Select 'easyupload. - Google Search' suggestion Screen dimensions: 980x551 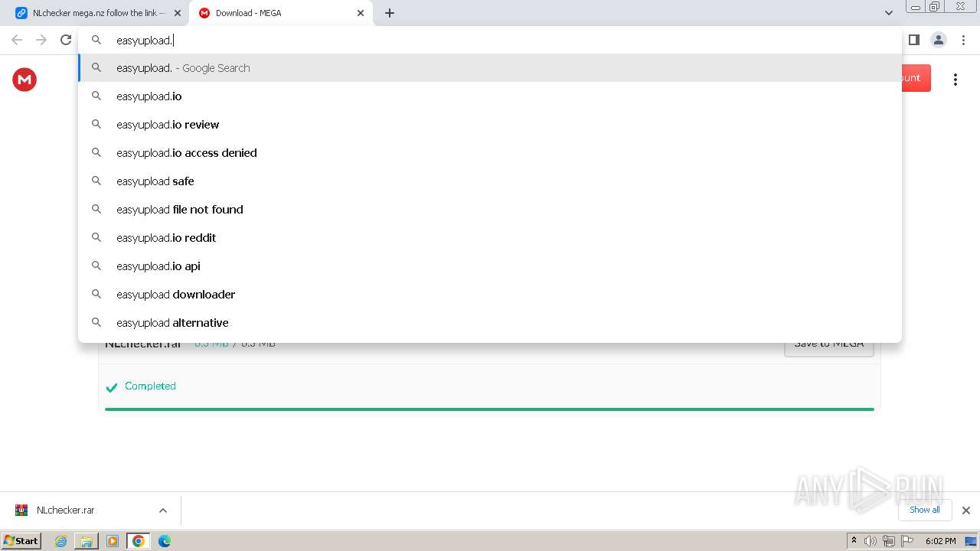coord(490,68)
